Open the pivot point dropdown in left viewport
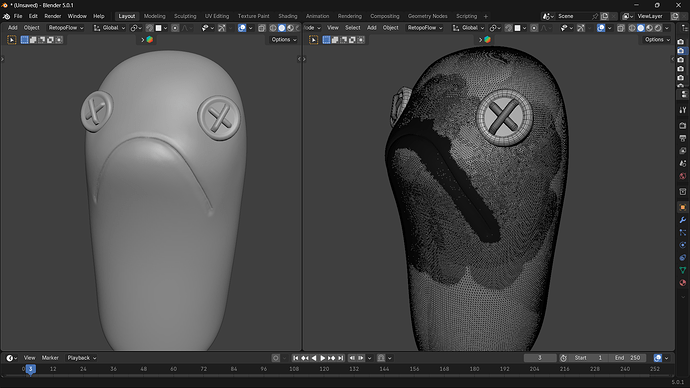The width and height of the screenshot is (690, 388). tap(136, 28)
